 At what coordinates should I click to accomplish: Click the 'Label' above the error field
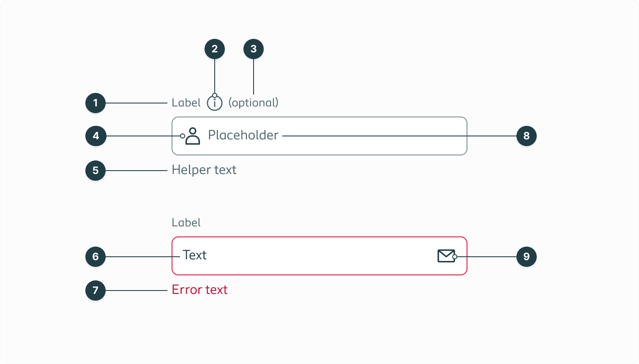pos(186,223)
